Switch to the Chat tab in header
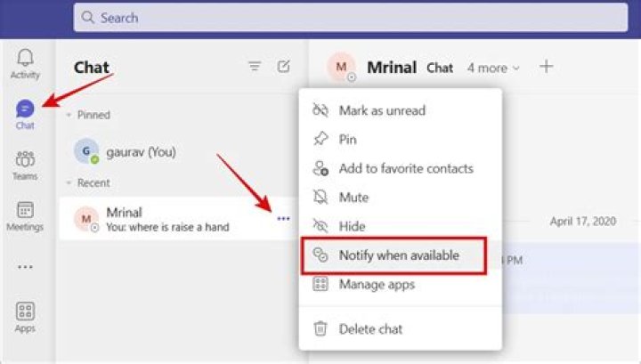 click(440, 68)
